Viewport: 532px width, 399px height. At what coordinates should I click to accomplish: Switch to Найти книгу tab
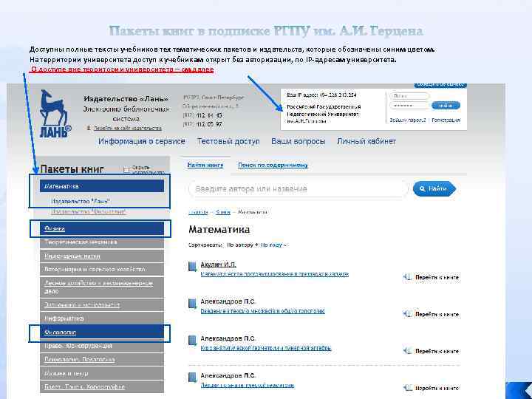pos(205,165)
